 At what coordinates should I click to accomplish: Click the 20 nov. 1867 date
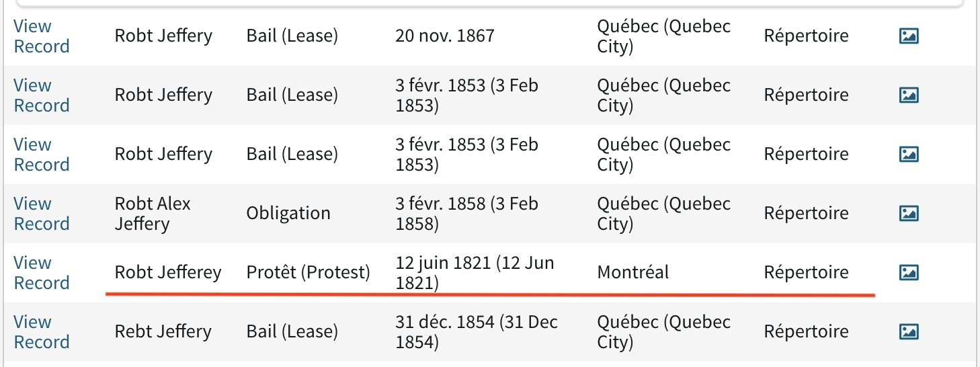click(445, 36)
